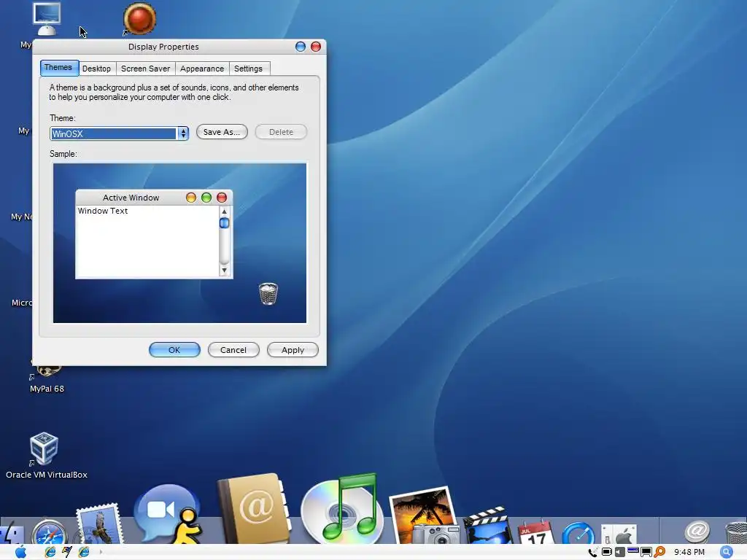Viewport: 747px width, 560px height.
Task: Open the volume speaker tray icon
Action: tap(620, 552)
